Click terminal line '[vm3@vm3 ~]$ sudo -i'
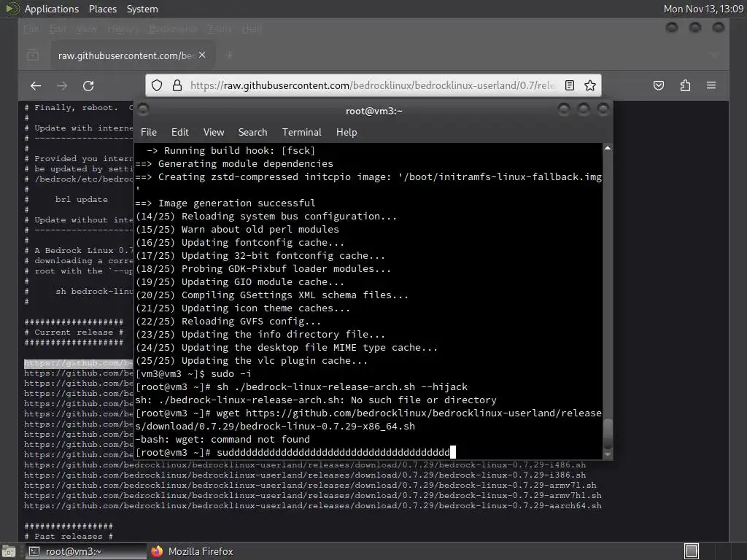Viewport: 747px width, 560px height. (193, 374)
